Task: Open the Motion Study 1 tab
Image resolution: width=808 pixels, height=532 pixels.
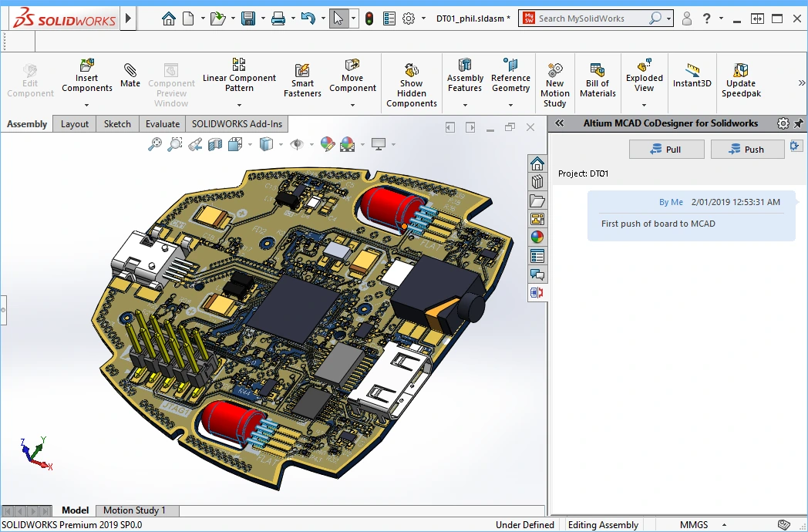Action: point(134,510)
